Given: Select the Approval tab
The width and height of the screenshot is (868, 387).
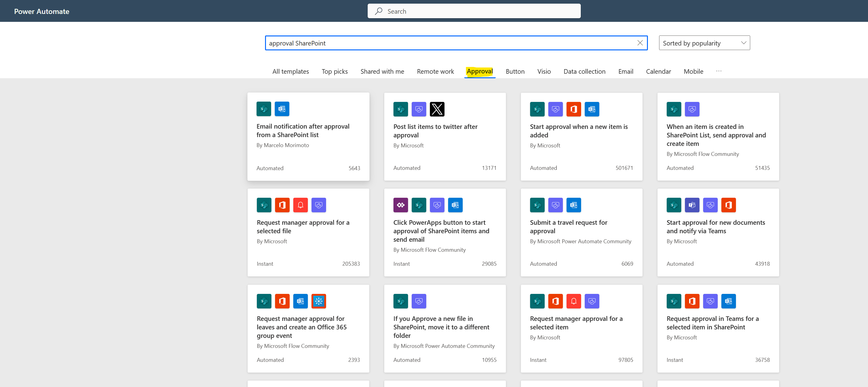Looking at the screenshot, I should [479, 71].
